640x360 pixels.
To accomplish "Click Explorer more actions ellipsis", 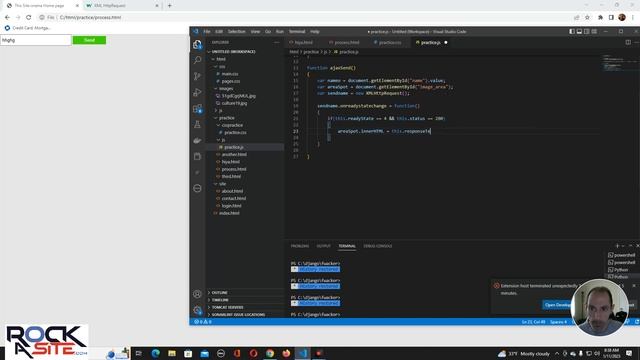I will click(x=277, y=42).
